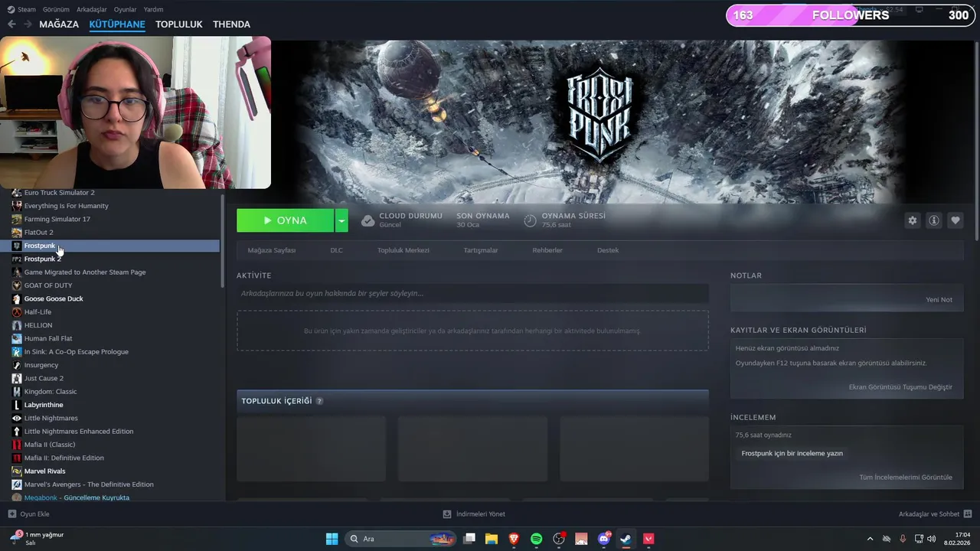Open Brave browser from the taskbar
The height and width of the screenshot is (551, 980).
514,539
